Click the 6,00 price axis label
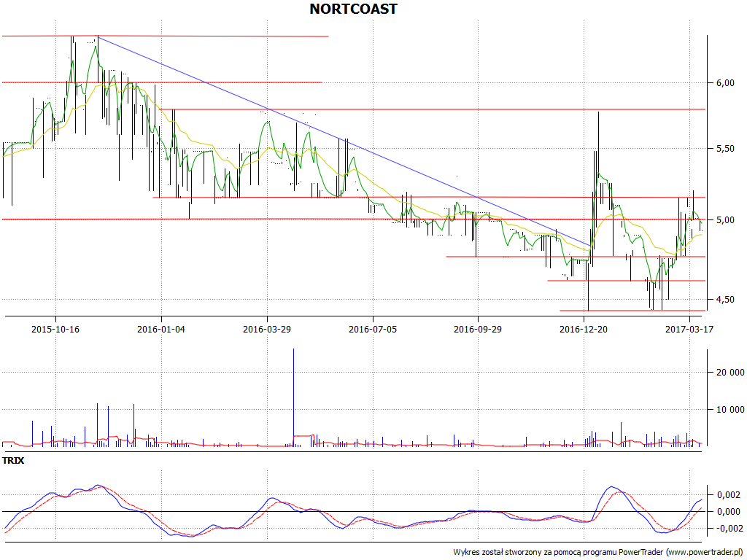This screenshot has width=747, height=560. [725, 83]
